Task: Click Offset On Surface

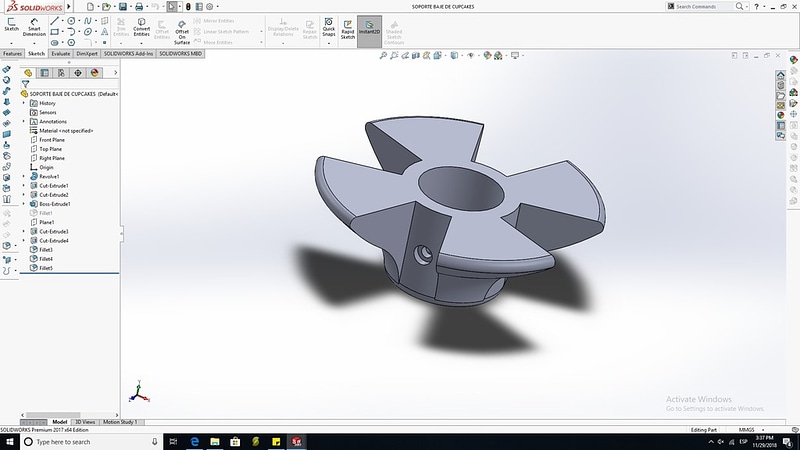Action: [x=182, y=32]
